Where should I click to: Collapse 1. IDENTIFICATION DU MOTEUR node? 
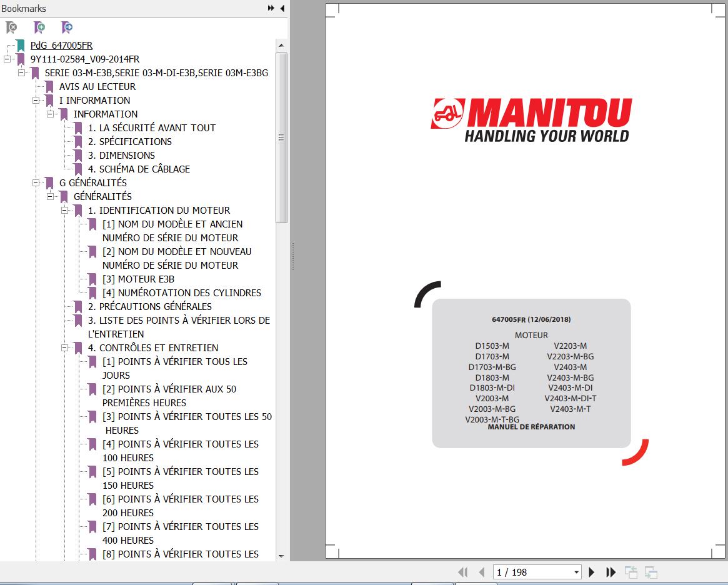tap(64, 211)
